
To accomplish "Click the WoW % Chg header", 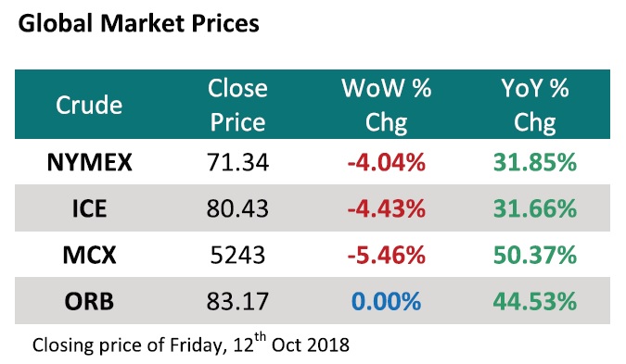I will [386, 105].
